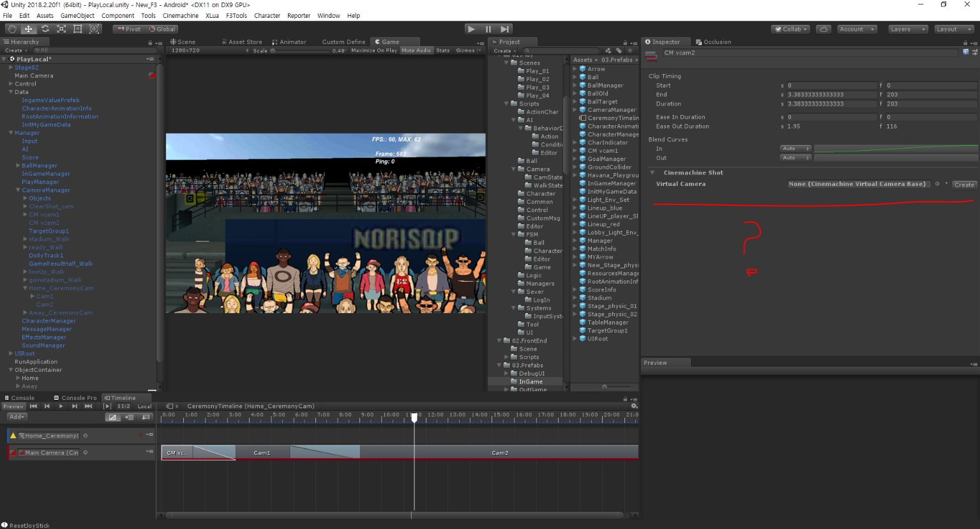Open the Hierarchy Create button
The image size is (980, 529).
coord(16,50)
